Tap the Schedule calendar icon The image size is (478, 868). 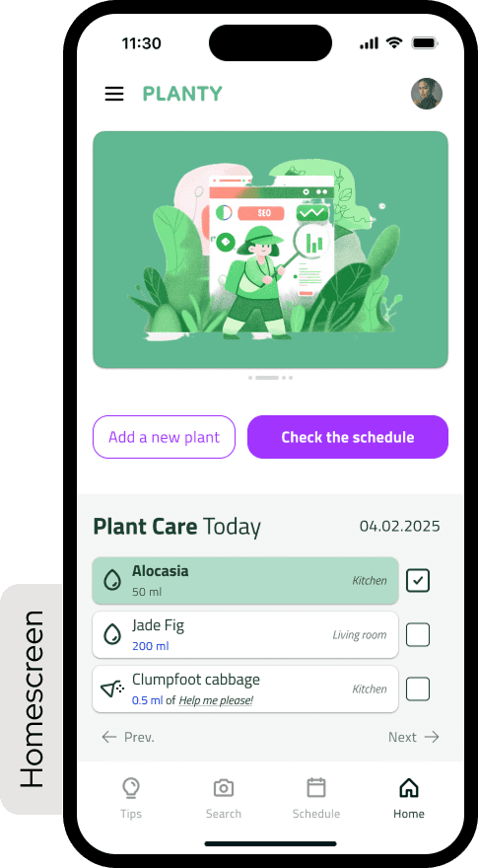[x=316, y=787]
